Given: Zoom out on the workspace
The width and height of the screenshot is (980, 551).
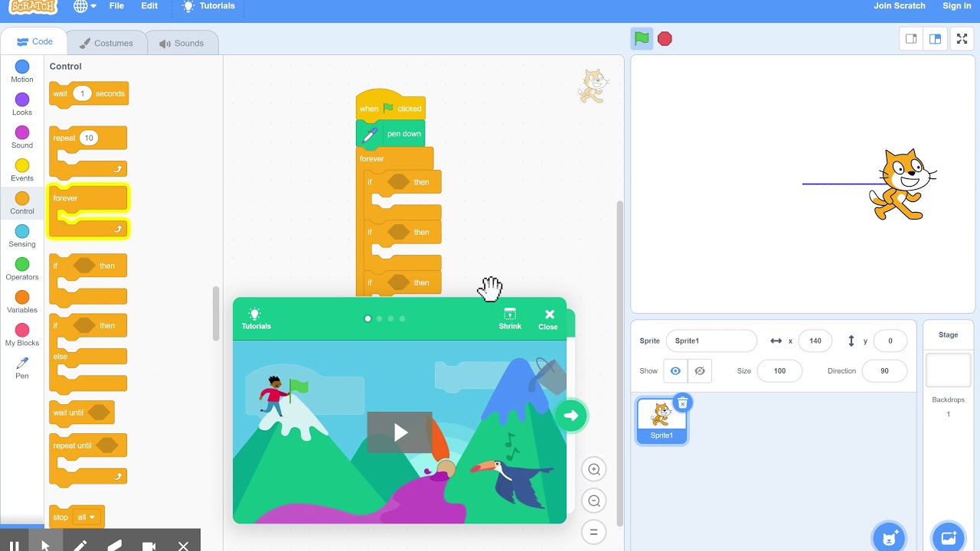Looking at the screenshot, I should 593,500.
